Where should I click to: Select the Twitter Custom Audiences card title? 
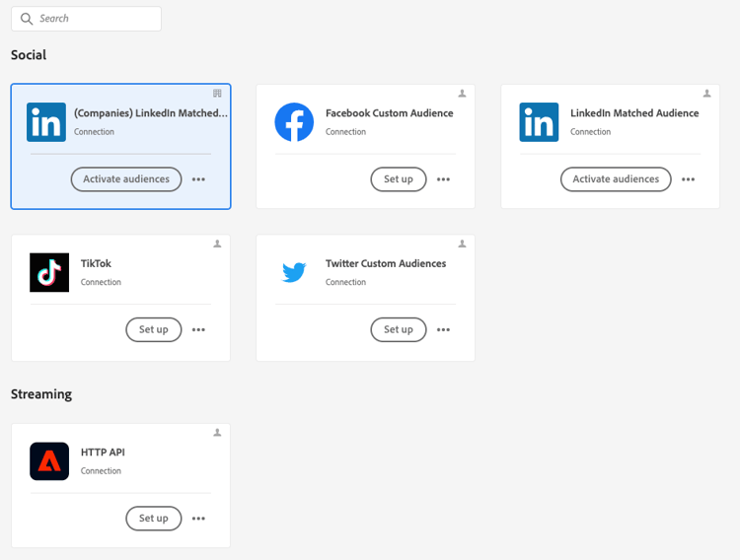pyautogui.click(x=386, y=263)
